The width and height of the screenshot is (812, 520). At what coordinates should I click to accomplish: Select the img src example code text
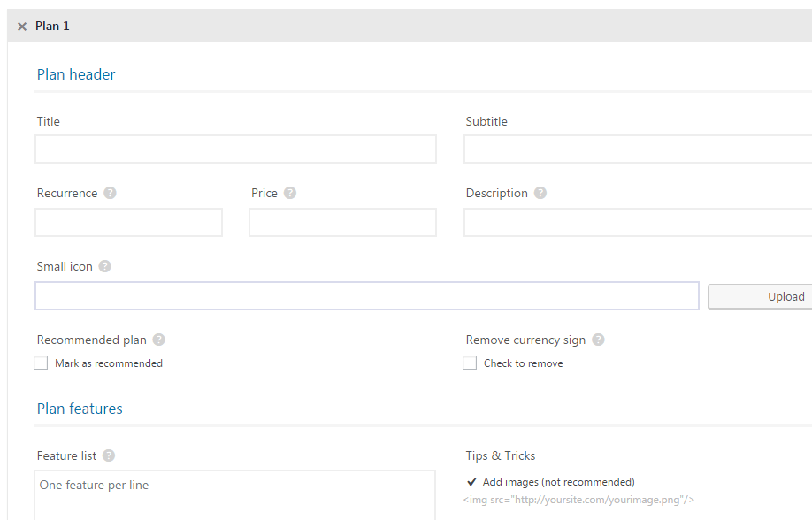coord(578,500)
